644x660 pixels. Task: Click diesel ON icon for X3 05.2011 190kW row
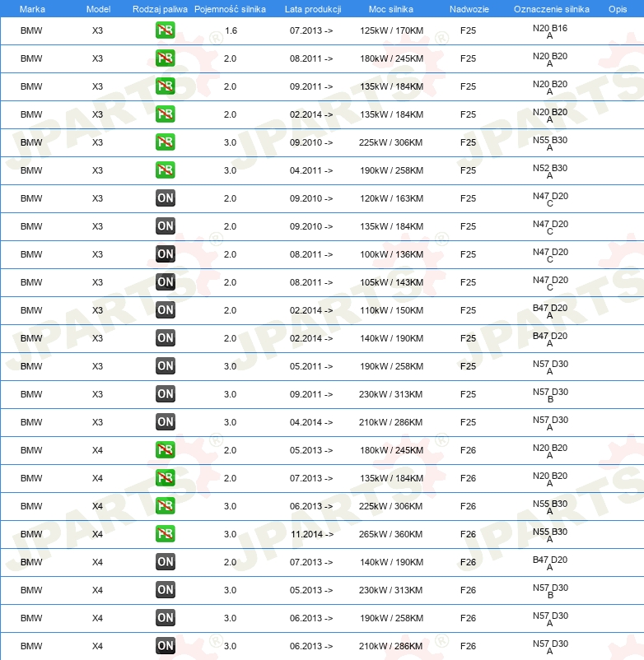click(x=165, y=366)
